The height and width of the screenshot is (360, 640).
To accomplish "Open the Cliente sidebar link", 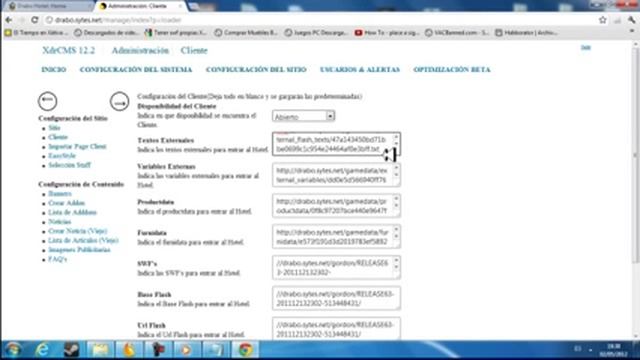I will click(58, 137).
